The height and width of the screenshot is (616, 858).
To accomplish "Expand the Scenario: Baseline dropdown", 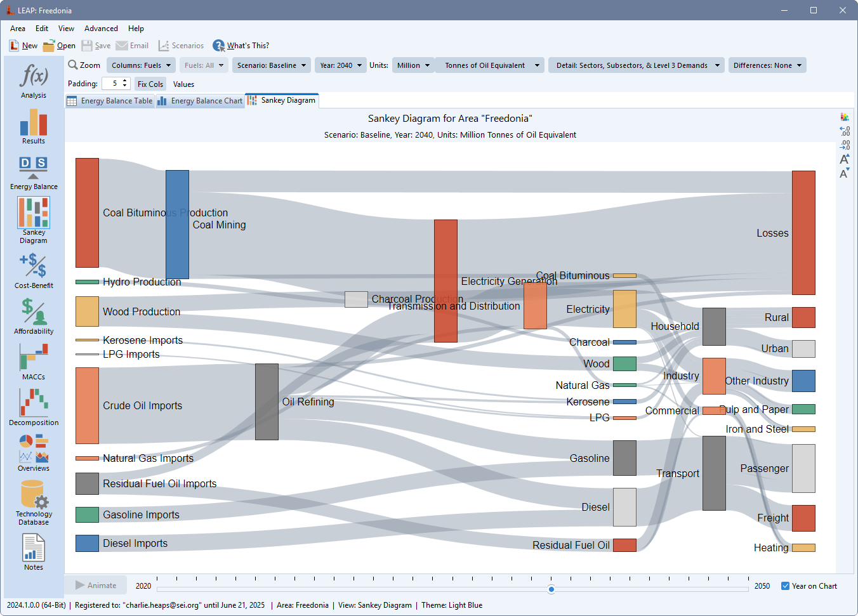I will [271, 65].
